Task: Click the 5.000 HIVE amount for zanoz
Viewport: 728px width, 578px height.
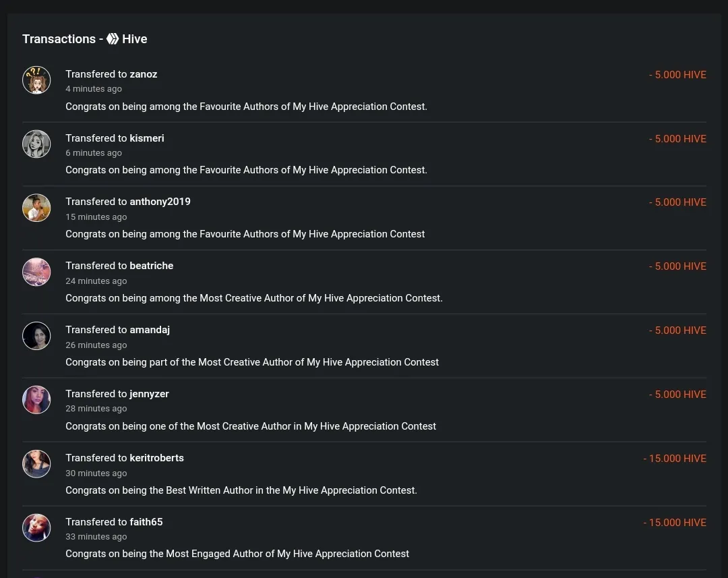Action: 677,75
